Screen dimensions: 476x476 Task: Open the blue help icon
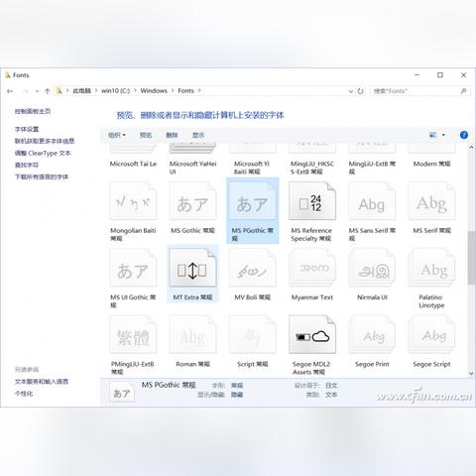point(464,135)
